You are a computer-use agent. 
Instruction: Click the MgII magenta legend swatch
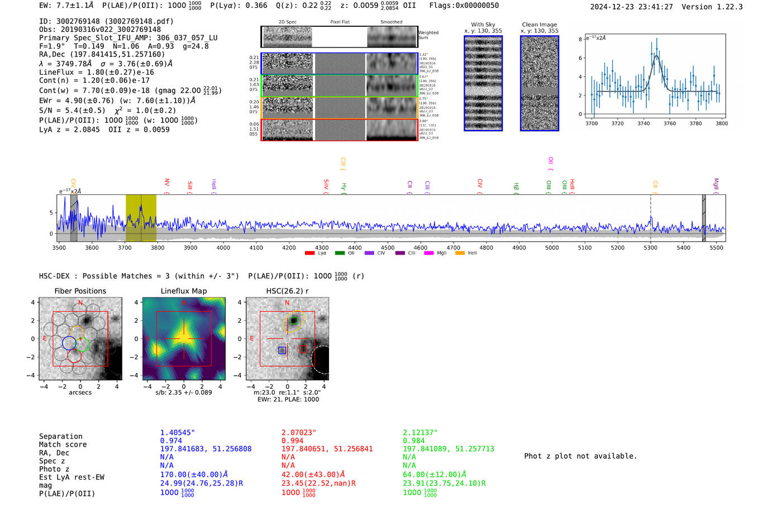429,253
